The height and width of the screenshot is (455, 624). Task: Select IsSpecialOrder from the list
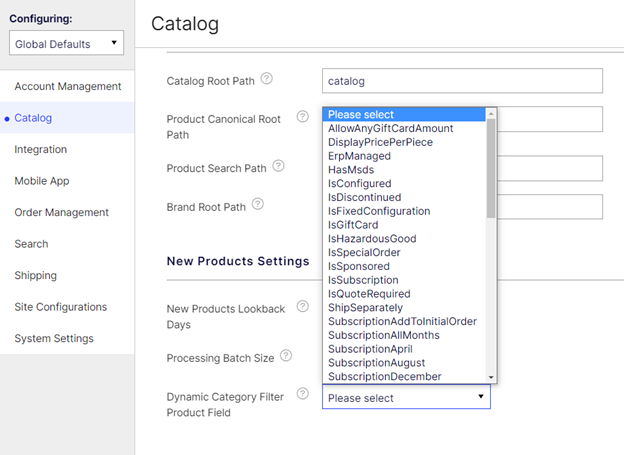point(404,252)
